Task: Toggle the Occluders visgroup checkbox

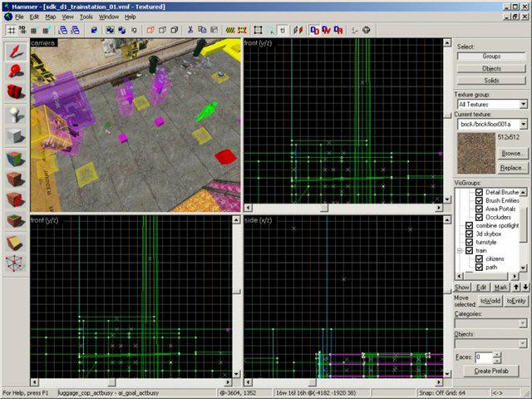Action: [x=479, y=216]
